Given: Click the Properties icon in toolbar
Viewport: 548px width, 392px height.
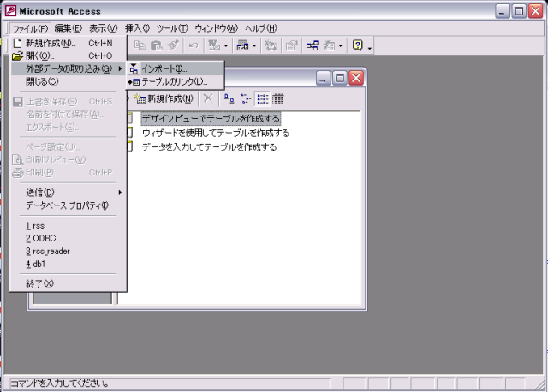Looking at the screenshot, I should (291, 45).
